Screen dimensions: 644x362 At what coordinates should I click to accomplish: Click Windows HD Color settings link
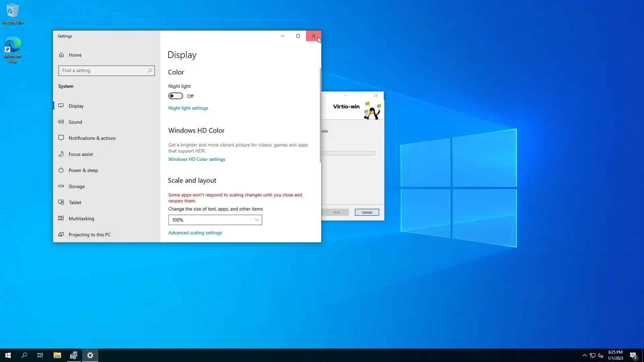197,159
